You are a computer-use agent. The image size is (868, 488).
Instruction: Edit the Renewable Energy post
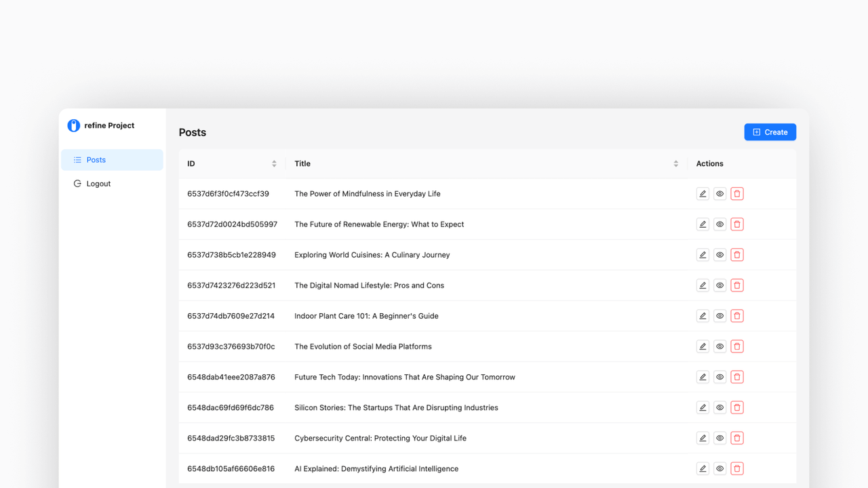click(x=703, y=224)
